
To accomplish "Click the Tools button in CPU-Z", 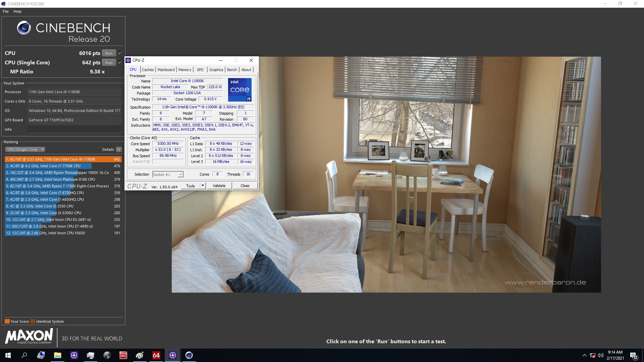I will coord(191,186).
